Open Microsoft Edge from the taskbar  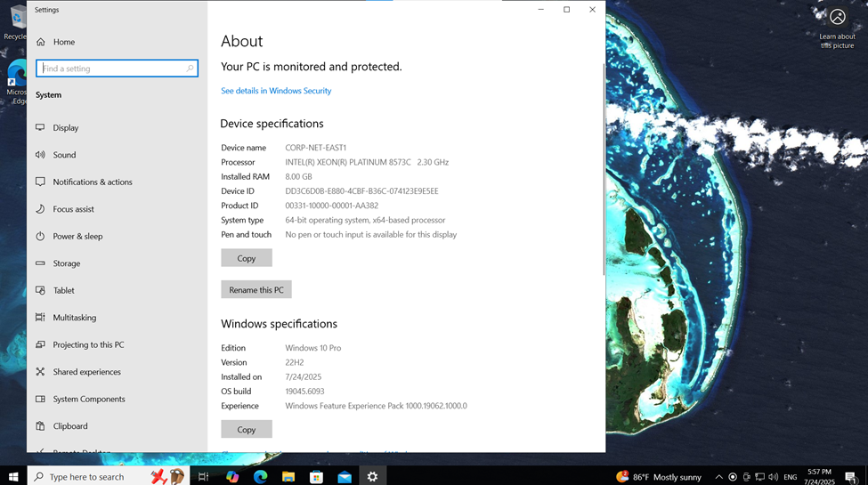[x=260, y=476]
